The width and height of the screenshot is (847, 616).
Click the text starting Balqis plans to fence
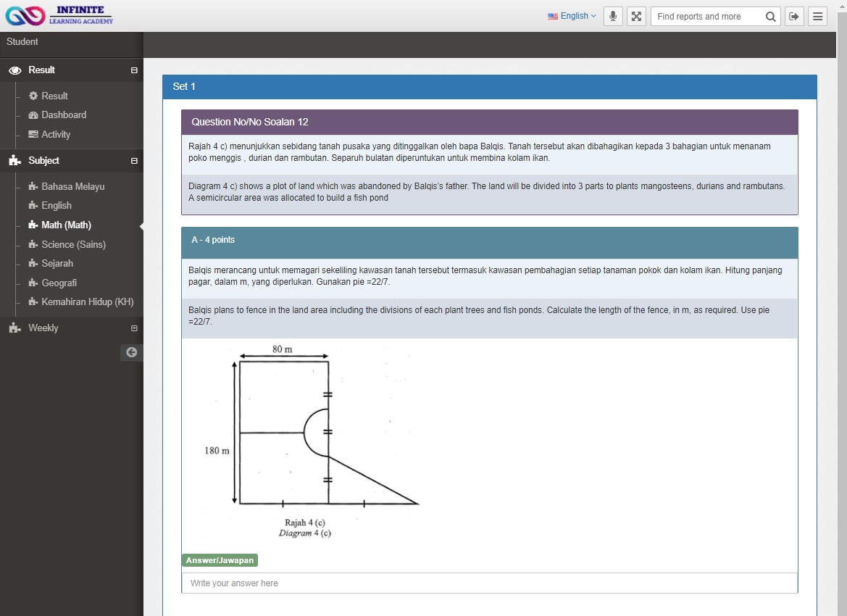tap(479, 315)
